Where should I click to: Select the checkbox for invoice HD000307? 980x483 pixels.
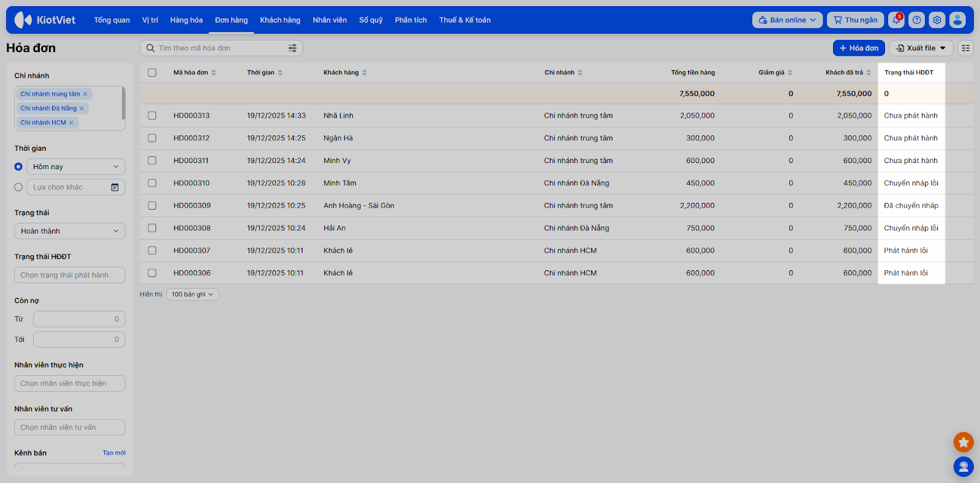pos(152,250)
